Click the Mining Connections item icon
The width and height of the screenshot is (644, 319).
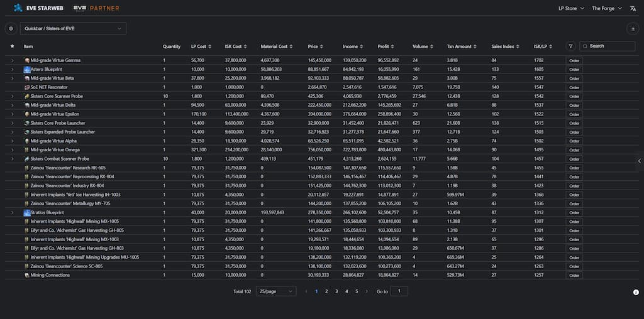(27, 275)
